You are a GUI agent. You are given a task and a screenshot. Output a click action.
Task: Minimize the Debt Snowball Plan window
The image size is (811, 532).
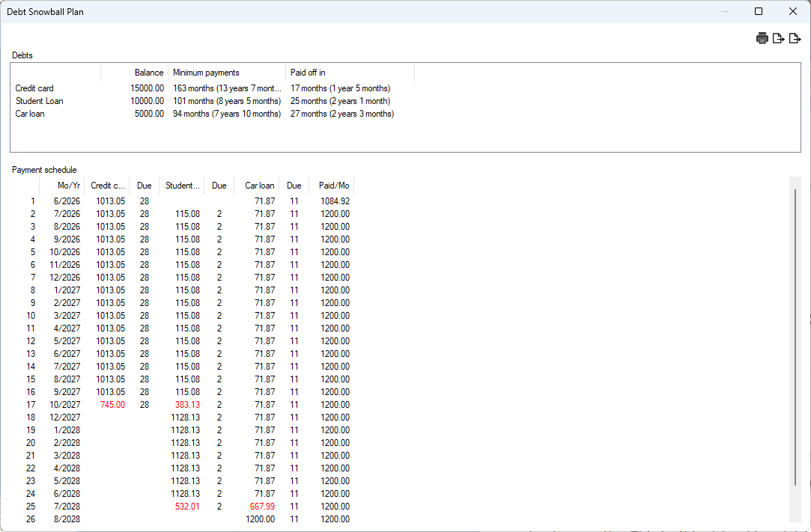724,11
